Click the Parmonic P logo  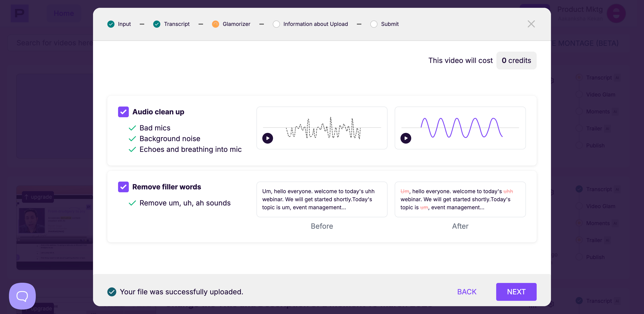pos(19,13)
